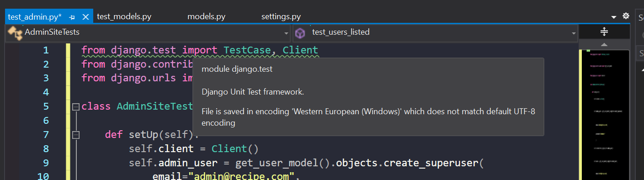Split the editor window with the split icon
This screenshot has height=180, width=644.
pyautogui.click(x=604, y=32)
